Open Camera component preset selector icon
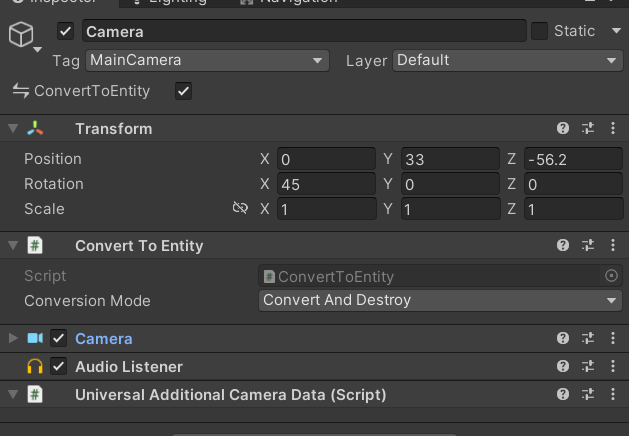Viewport: 629px width, 436px height. pyautogui.click(x=588, y=339)
